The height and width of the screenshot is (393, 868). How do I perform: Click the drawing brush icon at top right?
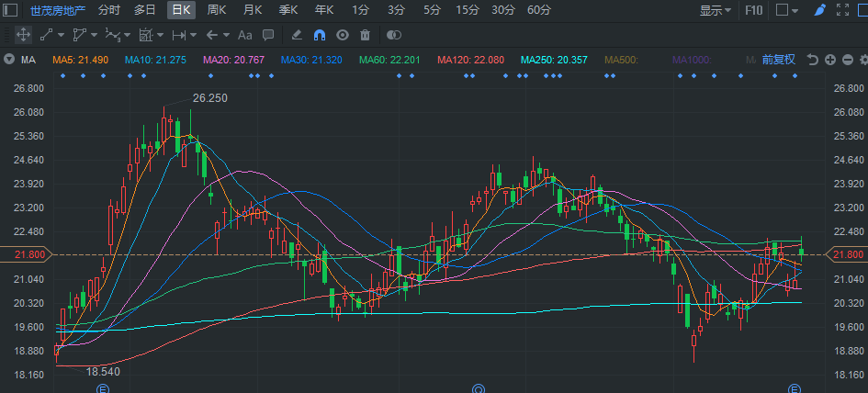tap(820, 10)
